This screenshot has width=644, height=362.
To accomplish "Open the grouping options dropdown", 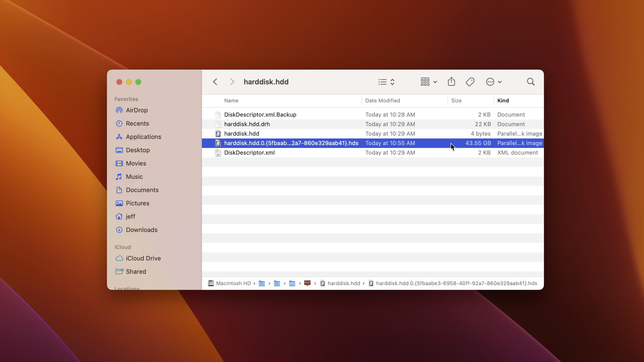I will (x=428, y=82).
